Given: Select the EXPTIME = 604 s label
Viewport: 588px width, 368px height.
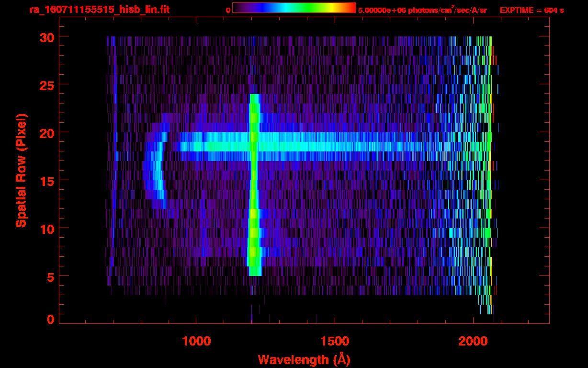Looking at the screenshot, I should (531, 10).
